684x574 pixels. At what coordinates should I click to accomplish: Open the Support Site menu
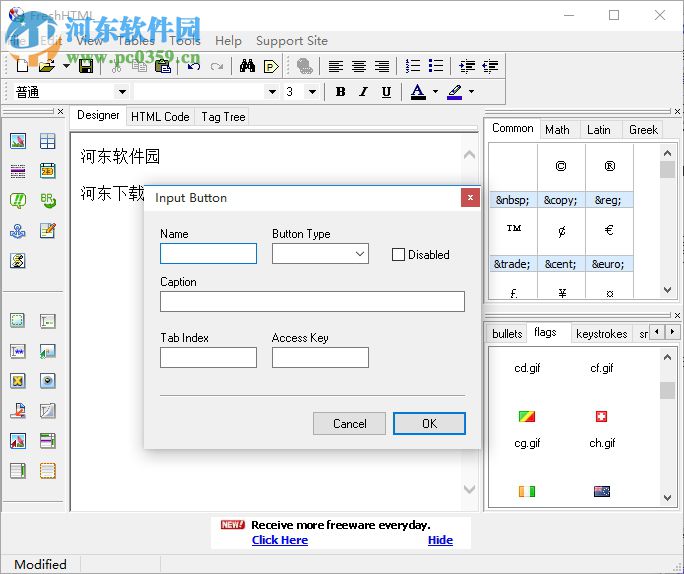tap(292, 41)
